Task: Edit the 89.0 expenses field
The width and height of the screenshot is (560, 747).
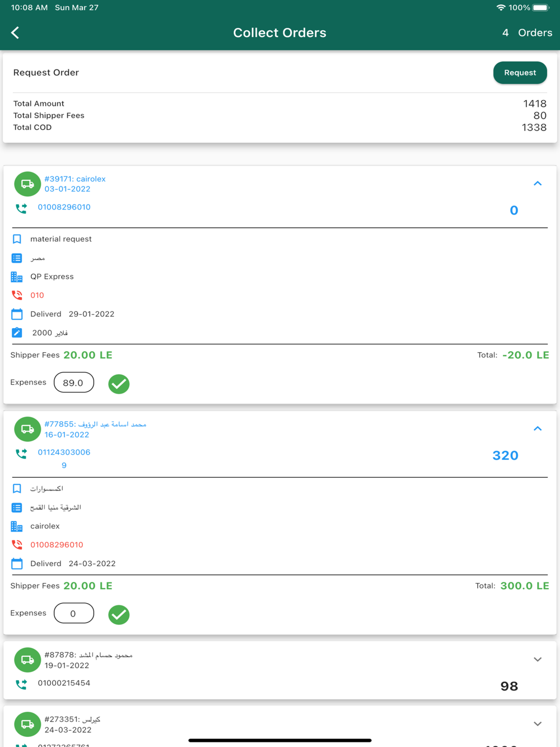Action: [x=73, y=382]
